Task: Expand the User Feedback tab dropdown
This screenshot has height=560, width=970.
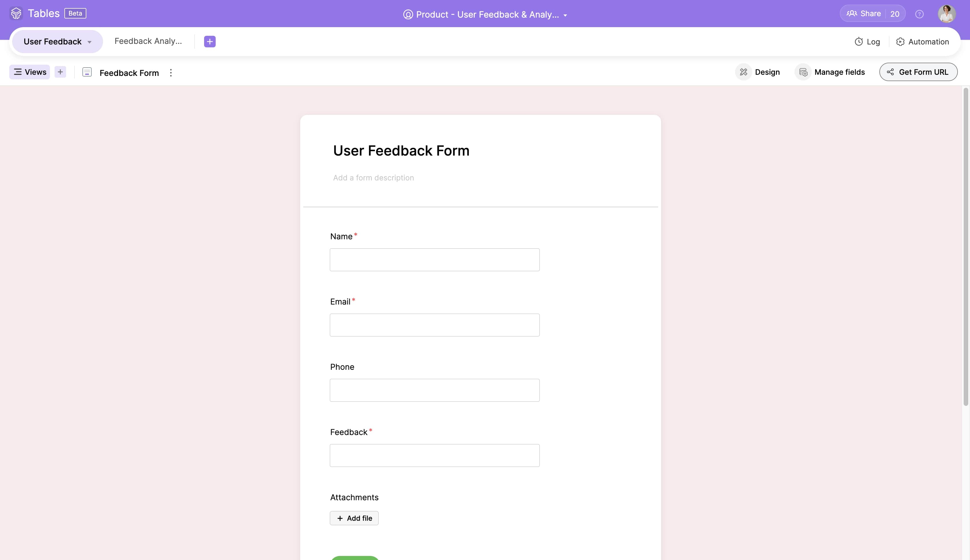Action: pyautogui.click(x=89, y=42)
